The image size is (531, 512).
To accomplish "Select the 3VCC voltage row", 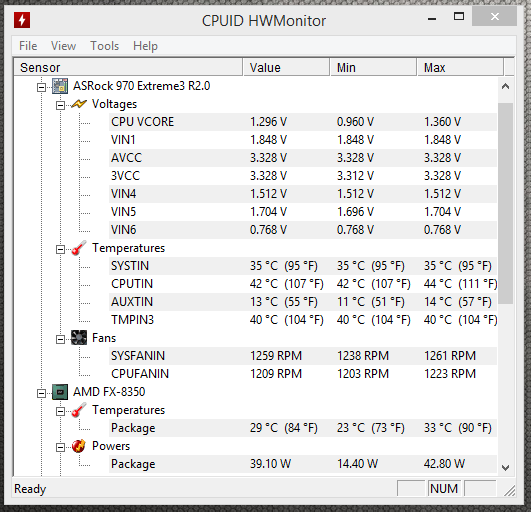I will click(303, 176).
